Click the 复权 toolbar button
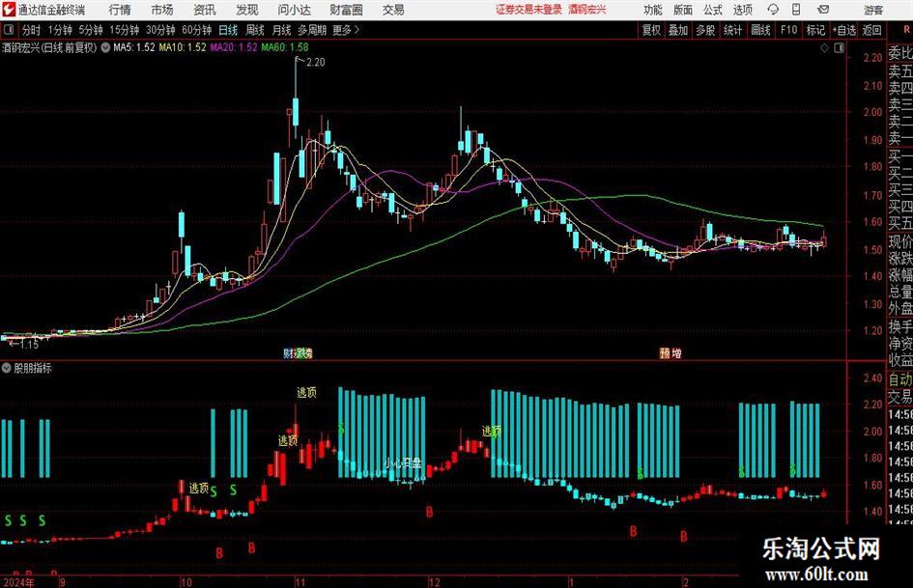 coord(651,30)
